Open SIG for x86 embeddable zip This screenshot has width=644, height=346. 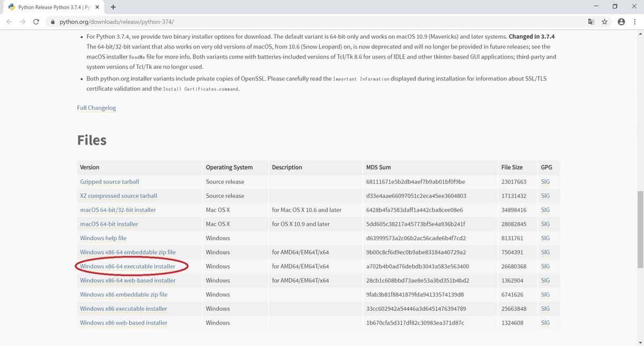coord(545,294)
